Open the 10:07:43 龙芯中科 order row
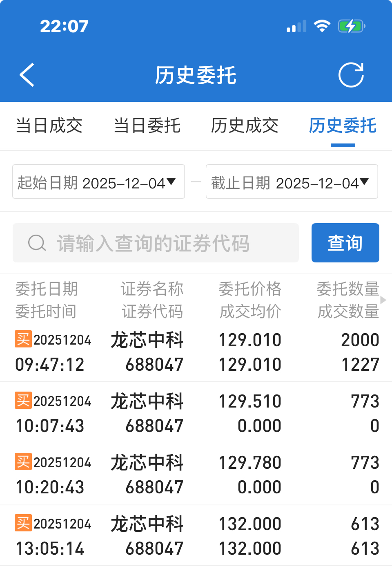 [x=196, y=412]
